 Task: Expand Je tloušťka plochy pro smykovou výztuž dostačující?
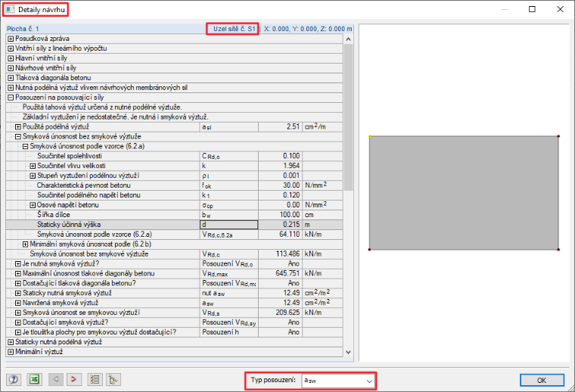point(18,332)
